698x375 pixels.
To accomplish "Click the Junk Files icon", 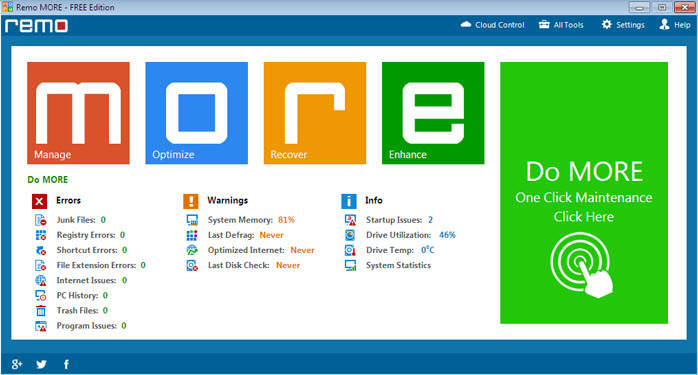I will click(41, 220).
